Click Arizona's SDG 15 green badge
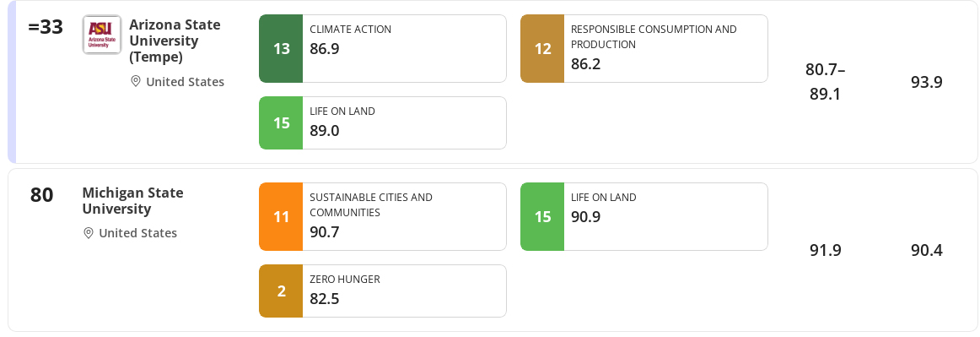980x337 pixels. coord(281,122)
